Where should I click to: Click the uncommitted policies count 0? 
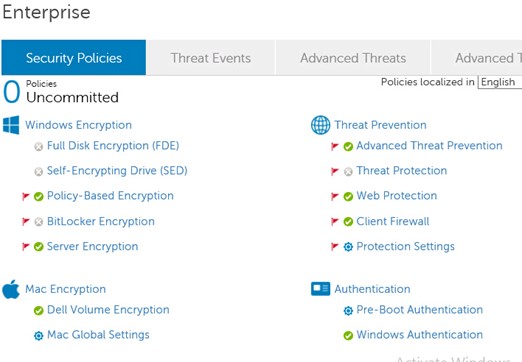(x=12, y=92)
